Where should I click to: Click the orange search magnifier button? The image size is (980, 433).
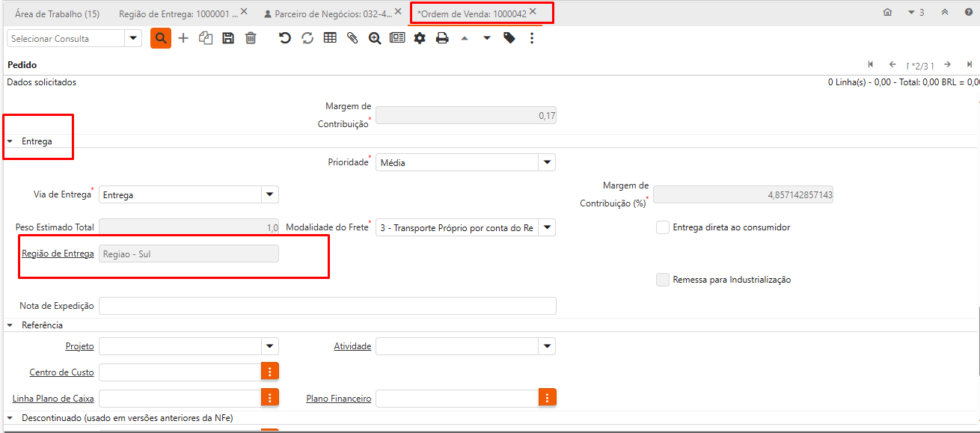click(x=161, y=38)
